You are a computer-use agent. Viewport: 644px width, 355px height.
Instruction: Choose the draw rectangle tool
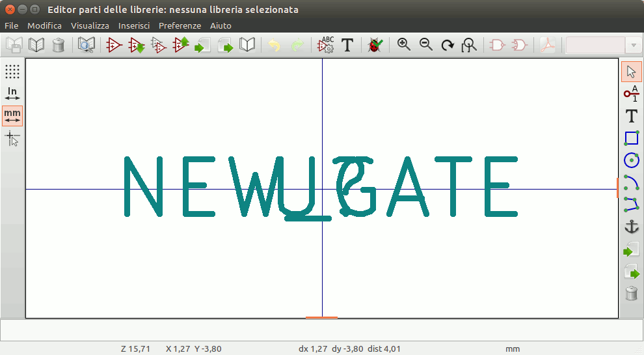tap(631, 138)
